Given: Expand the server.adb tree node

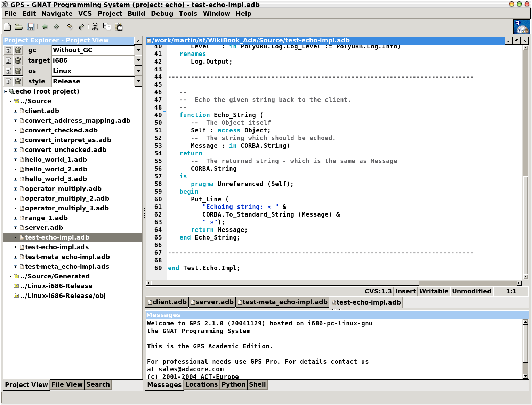Looking at the screenshot, I should pos(15,228).
